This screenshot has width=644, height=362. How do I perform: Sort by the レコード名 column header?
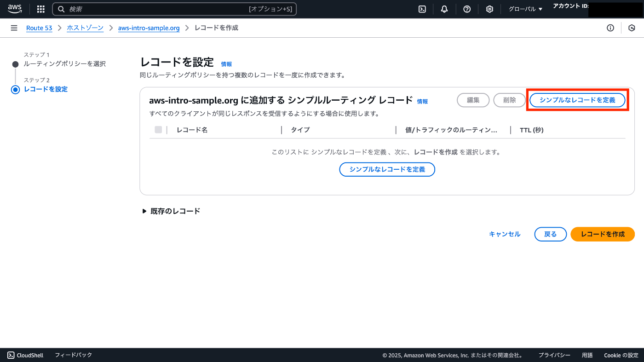click(x=192, y=130)
